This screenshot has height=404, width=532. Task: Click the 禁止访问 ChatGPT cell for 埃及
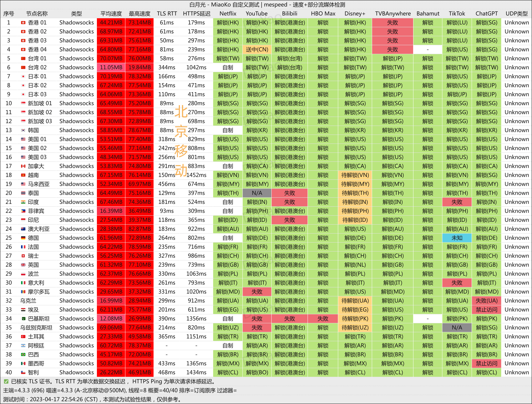point(486,310)
